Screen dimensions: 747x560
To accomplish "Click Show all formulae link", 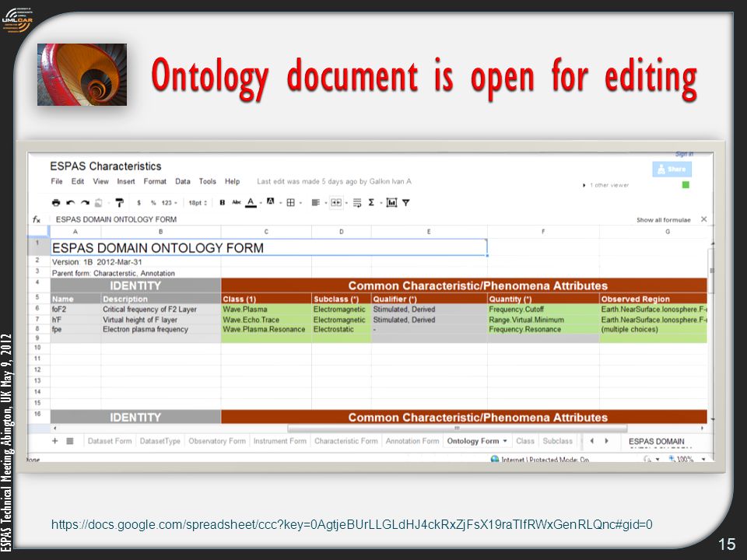I will tap(663, 219).
